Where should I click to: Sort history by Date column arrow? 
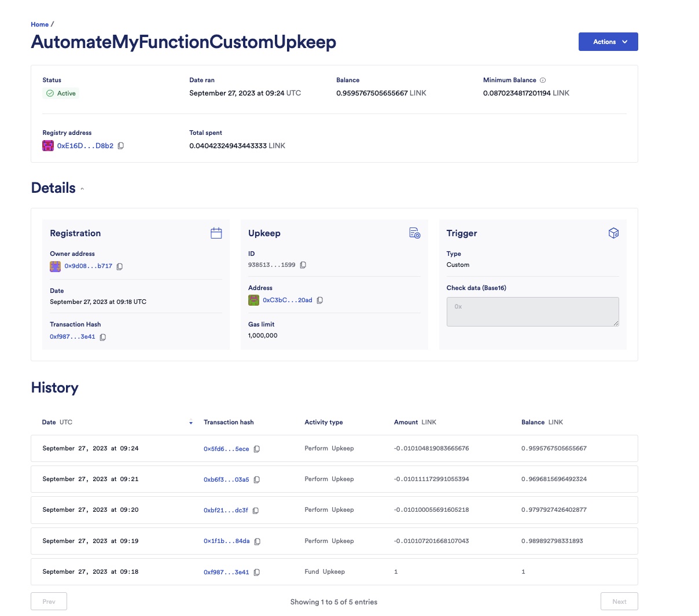click(191, 423)
